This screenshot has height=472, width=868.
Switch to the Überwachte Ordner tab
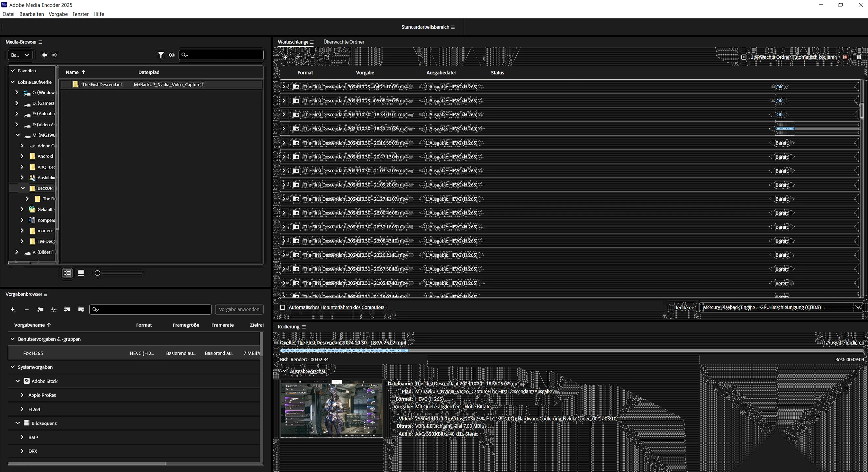[x=343, y=42]
